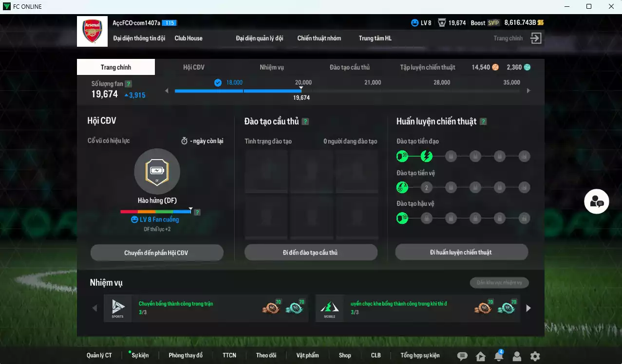The image size is (622, 364).
Task: Click the MOBILE mission icon
Action: pos(329,308)
